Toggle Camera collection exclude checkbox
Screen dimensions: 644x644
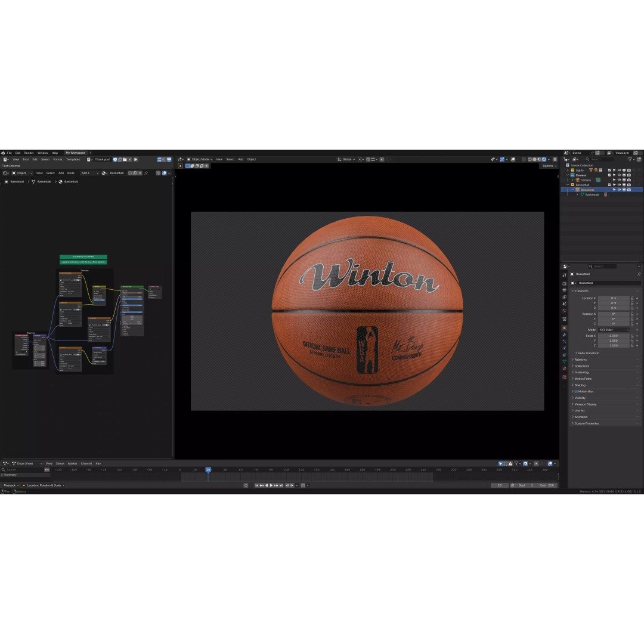click(609, 175)
